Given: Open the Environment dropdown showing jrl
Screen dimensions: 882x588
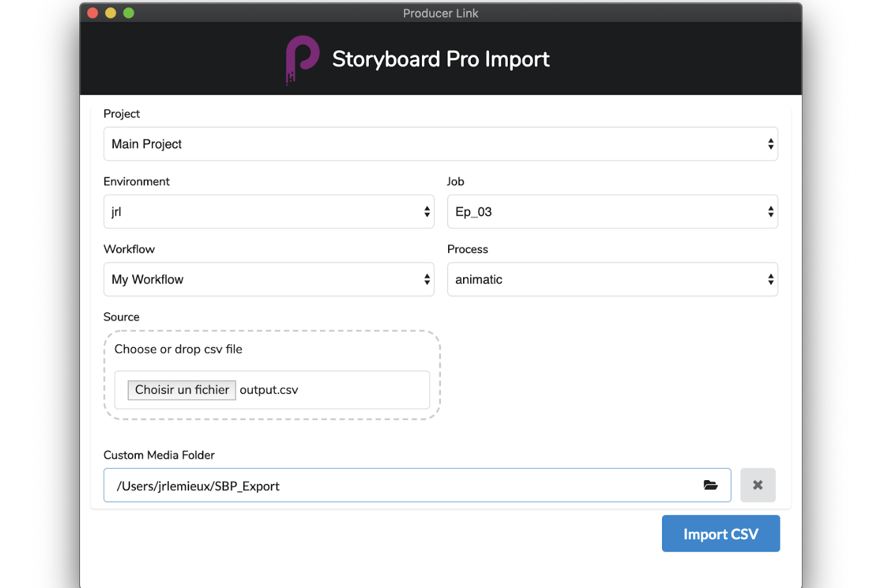Looking at the screenshot, I should [x=269, y=211].
